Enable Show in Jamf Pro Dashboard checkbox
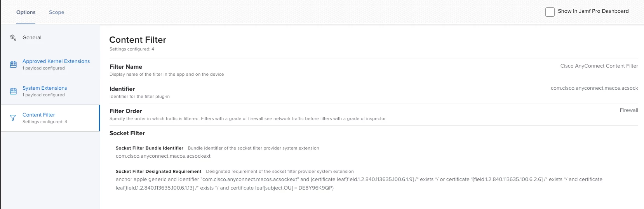Image resolution: width=644 pixels, height=209 pixels. [x=550, y=12]
